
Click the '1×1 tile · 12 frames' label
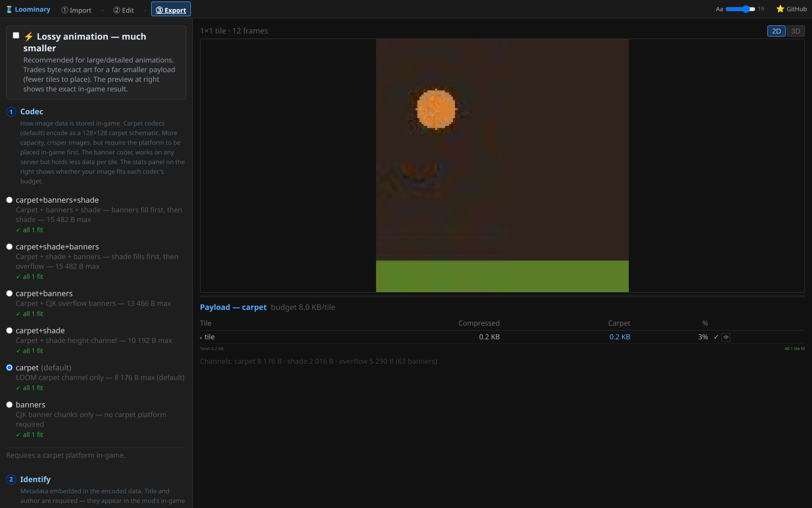point(234,30)
